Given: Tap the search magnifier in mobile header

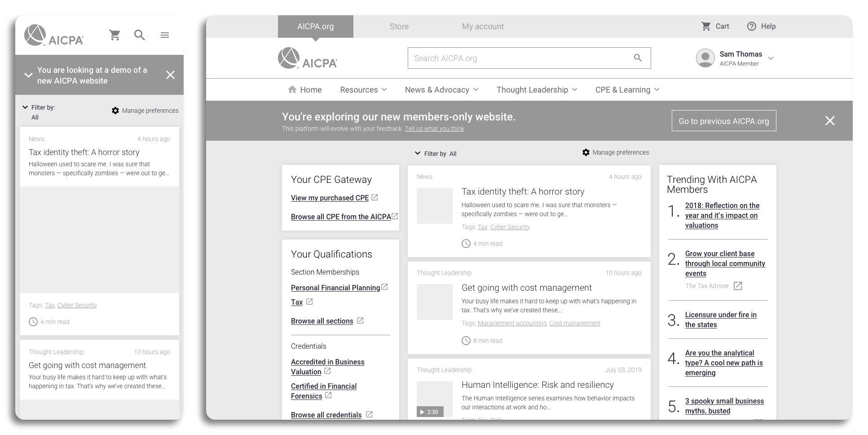Looking at the screenshot, I should (140, 35).
